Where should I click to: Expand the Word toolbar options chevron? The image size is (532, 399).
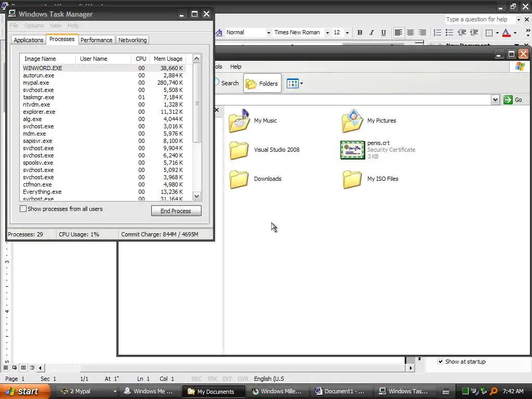(x=528, y=33)
